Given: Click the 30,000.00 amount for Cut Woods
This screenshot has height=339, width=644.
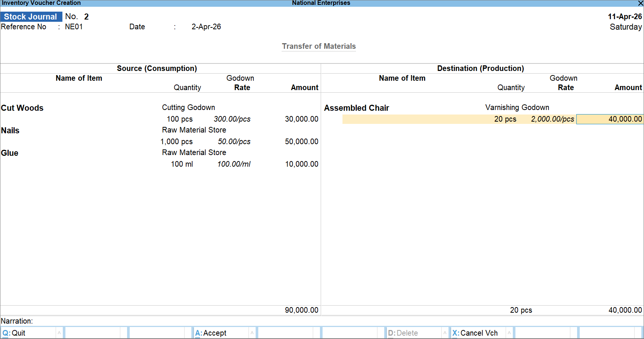Looking at the screenshot, I should pyautogui.click(x=302, y=119).
